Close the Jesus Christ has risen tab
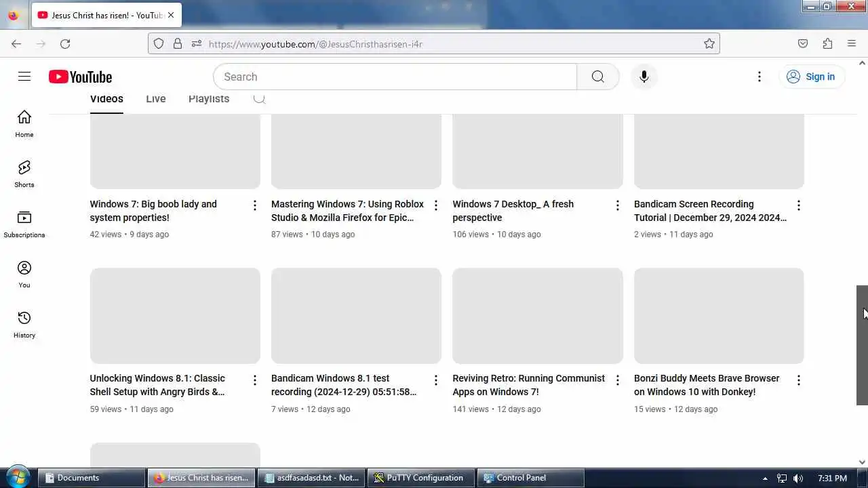868x488 pixels. (x=171, y=15)
